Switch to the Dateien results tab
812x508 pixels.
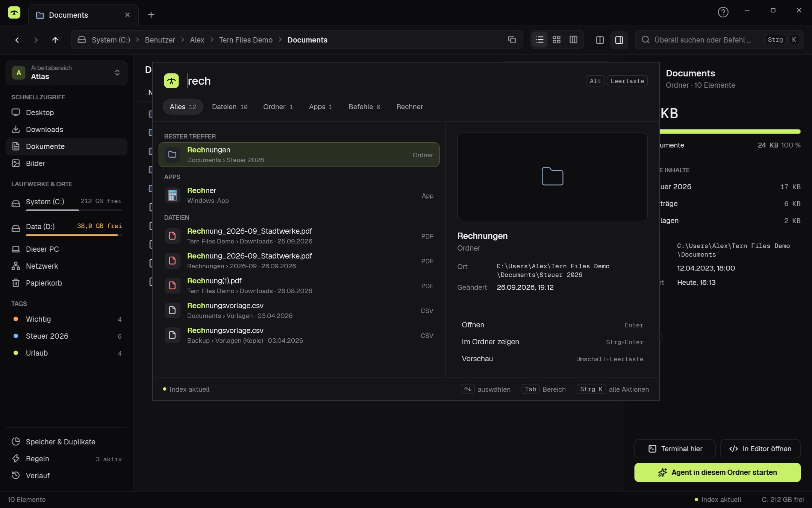[230, 107]
